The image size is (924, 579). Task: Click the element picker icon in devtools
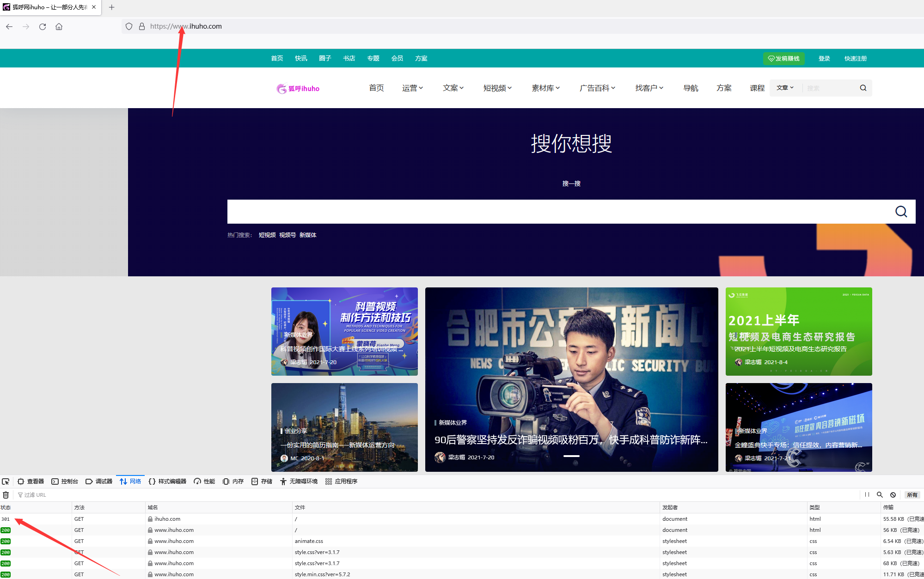point(6,481)
